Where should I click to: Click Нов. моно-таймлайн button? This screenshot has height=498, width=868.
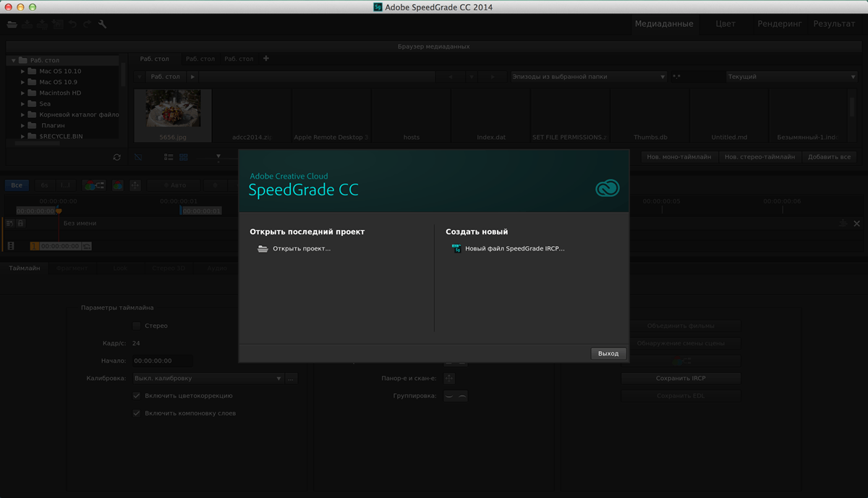[x=678, y=156]
